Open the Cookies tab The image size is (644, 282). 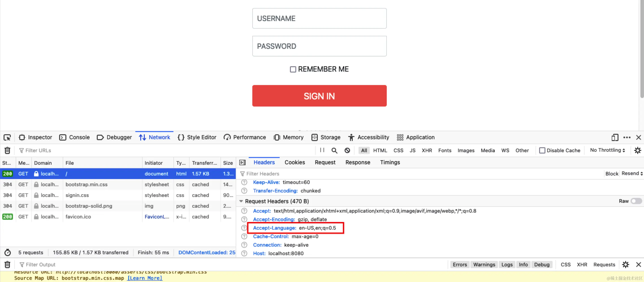(294, 162)
